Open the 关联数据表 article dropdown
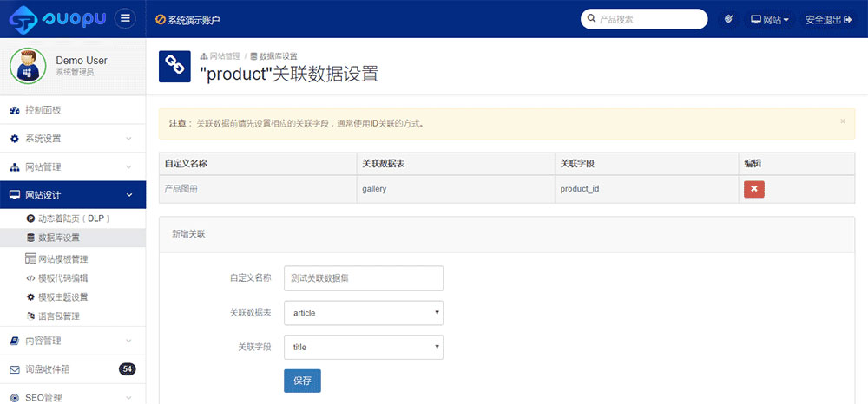The height and width of the screenshot is (404, 868). tap(364, 313)
